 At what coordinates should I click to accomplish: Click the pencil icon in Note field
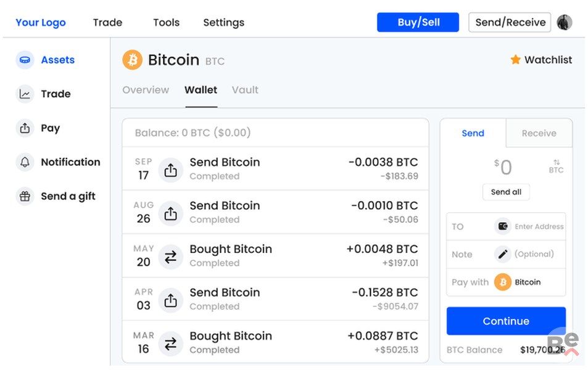[x=503, y=254]
